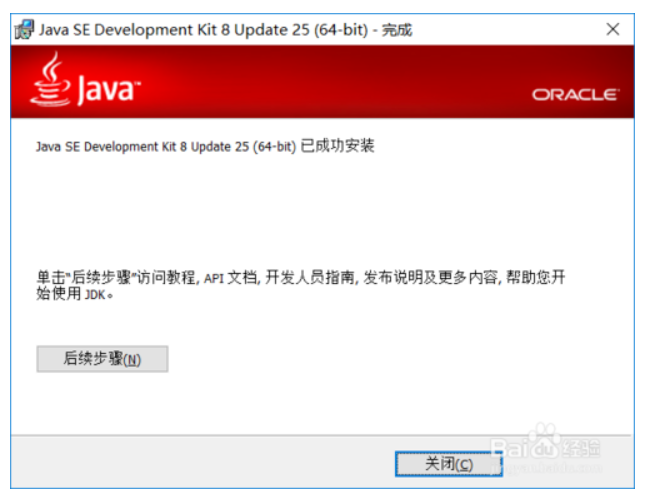This screenshot has height=504, width=654.
Task: Select the text 'Java SE Development Kit 8 Update 25 (64-bit) 已成功安装'
Action: 205,146
